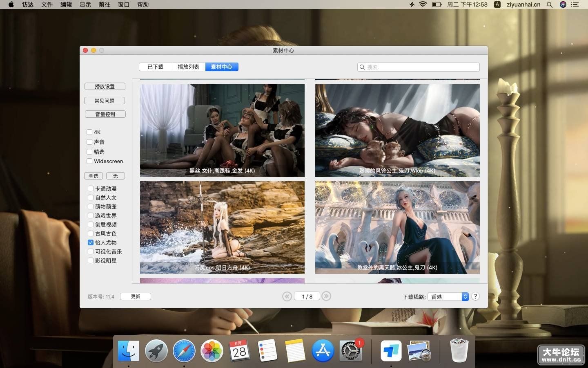Uncheck the 怡人尤物 category
This screenshot has width=588, height=368.
click(91, 242)
